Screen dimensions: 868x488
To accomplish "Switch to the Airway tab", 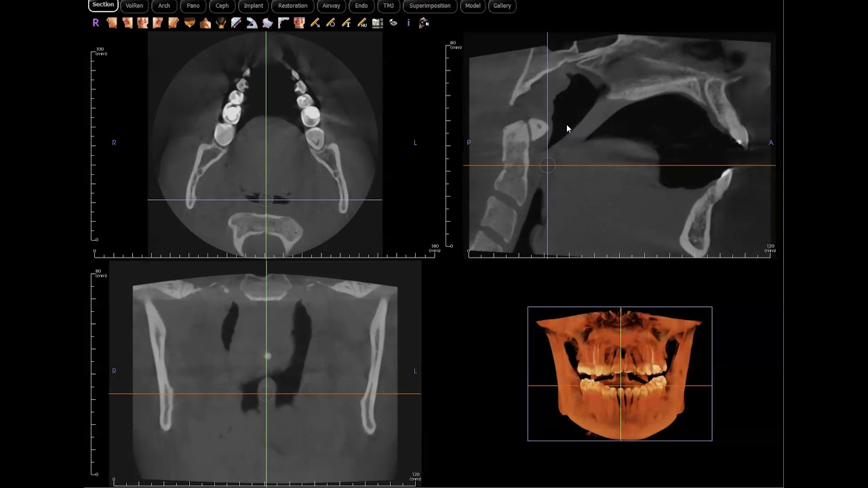I will pos(332,5).
